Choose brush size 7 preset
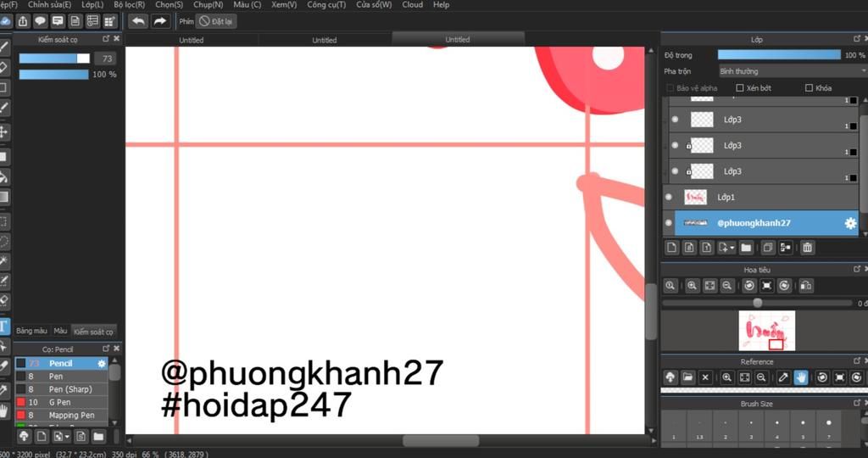 tap(828, 427)
